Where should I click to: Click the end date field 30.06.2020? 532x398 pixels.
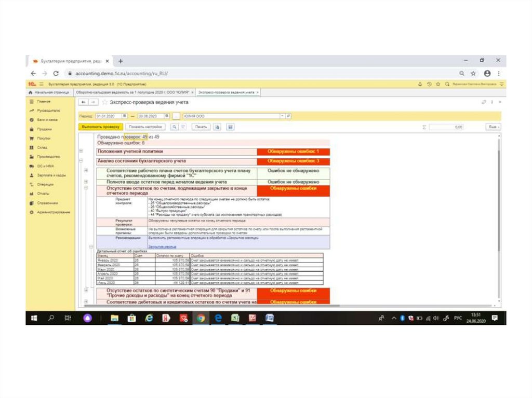(151, 116)
